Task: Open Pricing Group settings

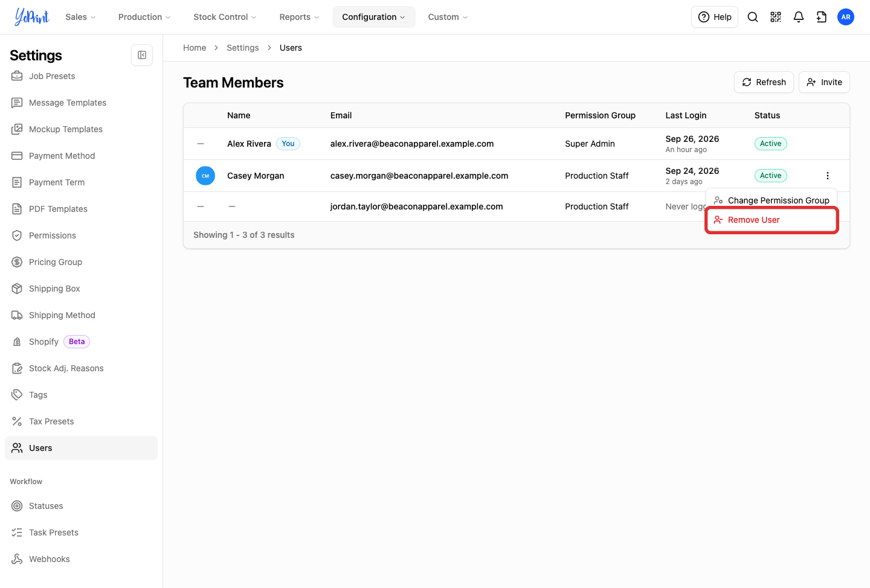Action: pyautogui.click(x=81, y=262)
